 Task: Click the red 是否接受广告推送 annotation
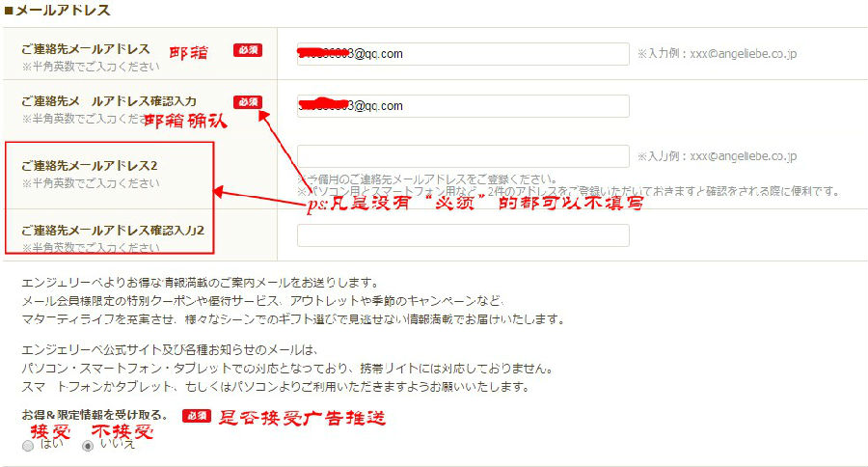(x=302, y=417)
